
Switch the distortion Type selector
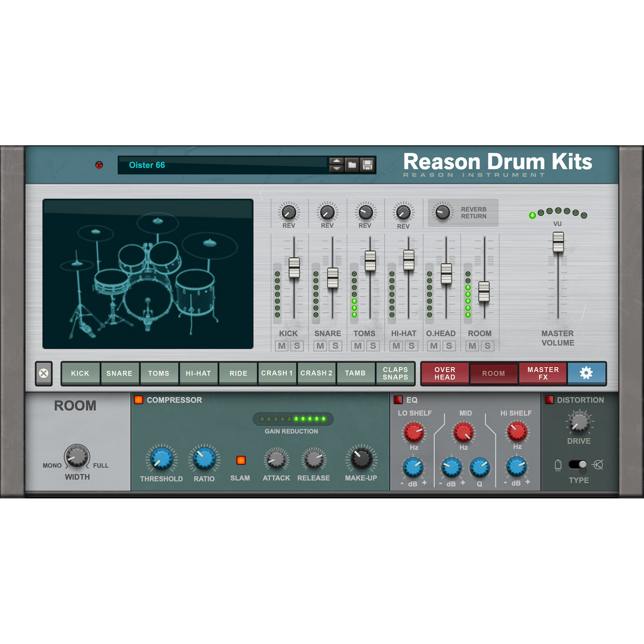pyautogui.click(x=577, y=464)
